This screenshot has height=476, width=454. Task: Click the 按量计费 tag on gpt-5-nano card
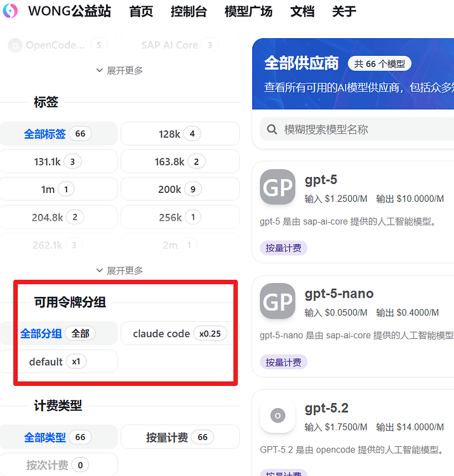pos(283,362)
